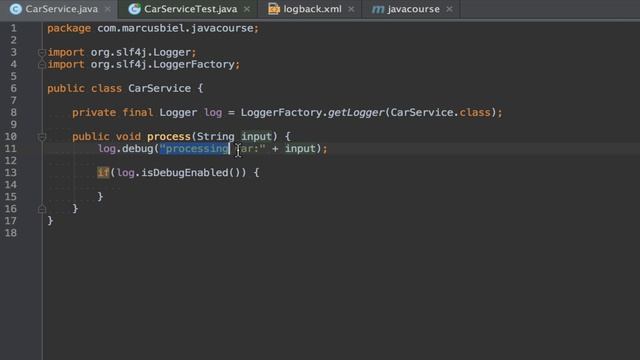Image resolution: width=640 pixels, height=360 pixels.
Task: Close the CarService.java tab
Action: click(108, 9)
